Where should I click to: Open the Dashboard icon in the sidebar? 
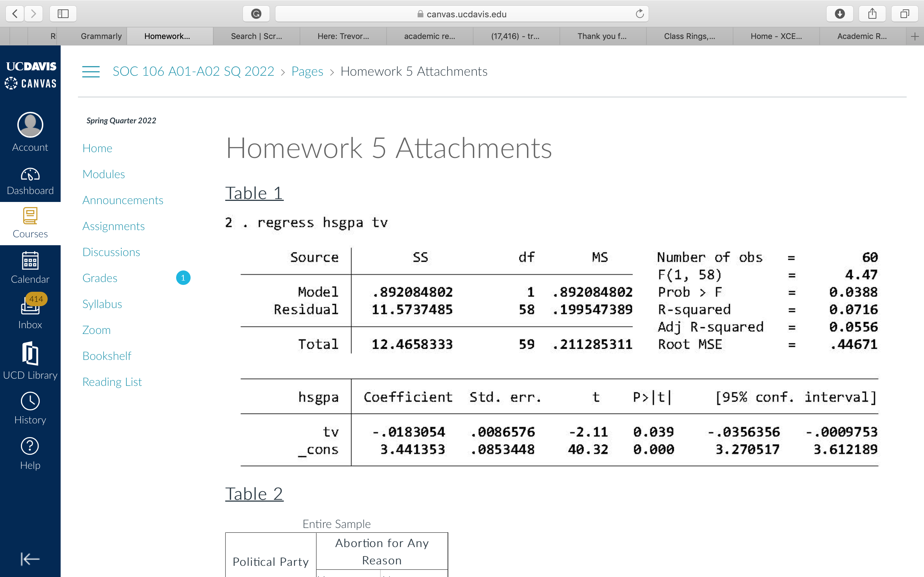pos(30,175)
